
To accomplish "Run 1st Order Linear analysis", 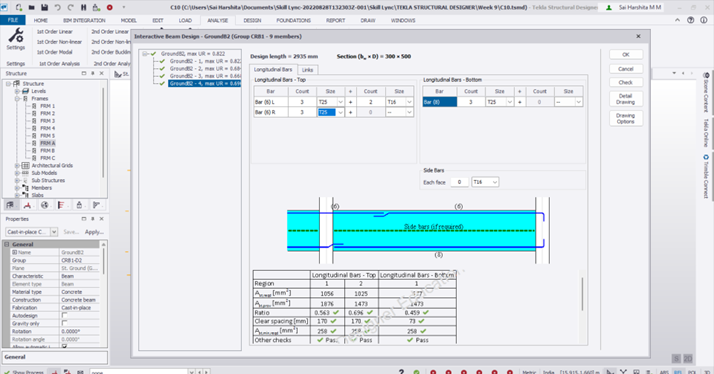I will (55, 31).
